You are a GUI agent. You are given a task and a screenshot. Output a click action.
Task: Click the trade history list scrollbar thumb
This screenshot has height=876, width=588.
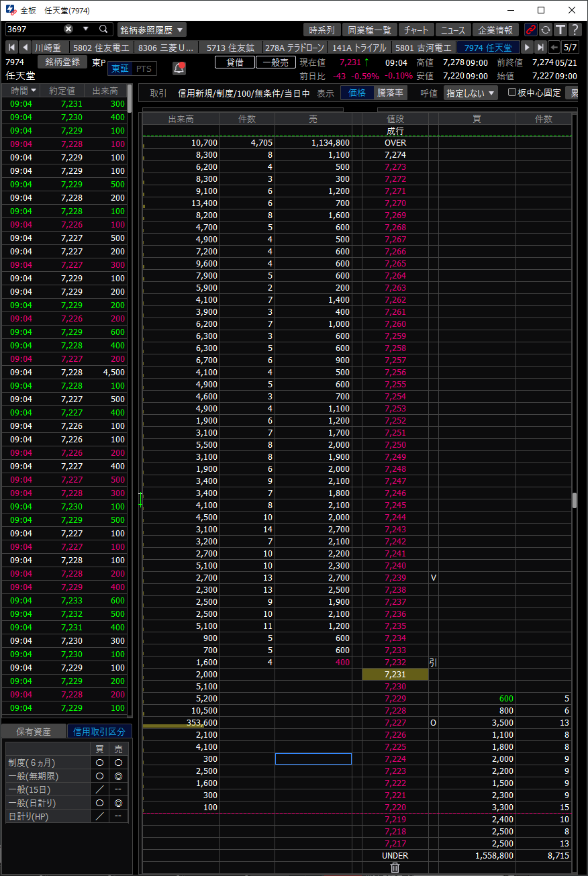coord(130,99)
